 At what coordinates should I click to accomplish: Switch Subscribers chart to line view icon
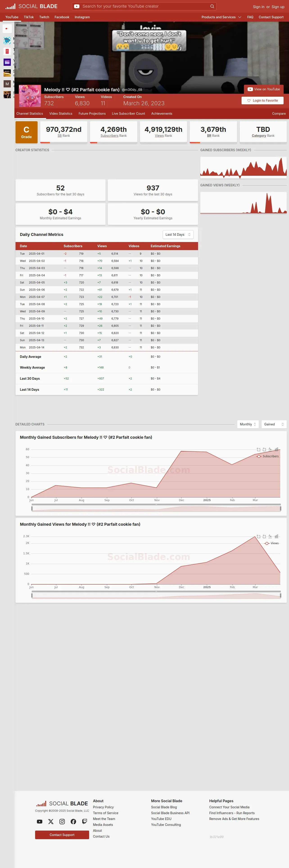point(270,449)
